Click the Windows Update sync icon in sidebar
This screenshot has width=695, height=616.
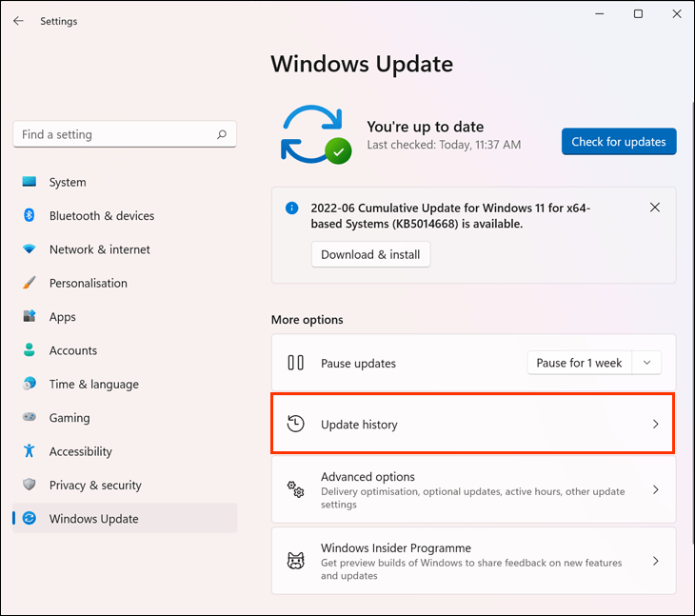30,518
